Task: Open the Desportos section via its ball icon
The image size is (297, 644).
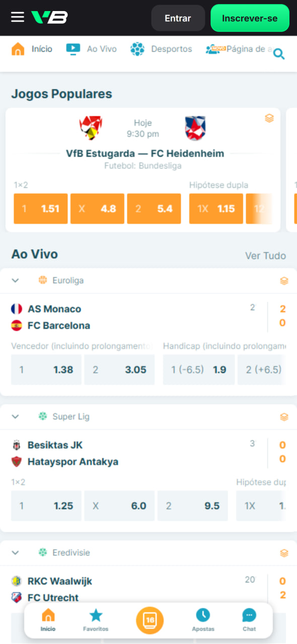Action: pos(137,49)
